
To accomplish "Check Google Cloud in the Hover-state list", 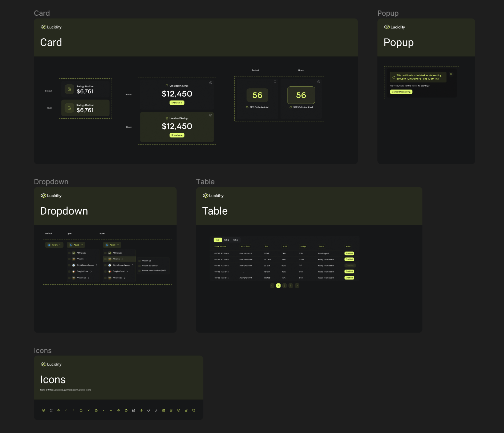I will coord(106,272).
